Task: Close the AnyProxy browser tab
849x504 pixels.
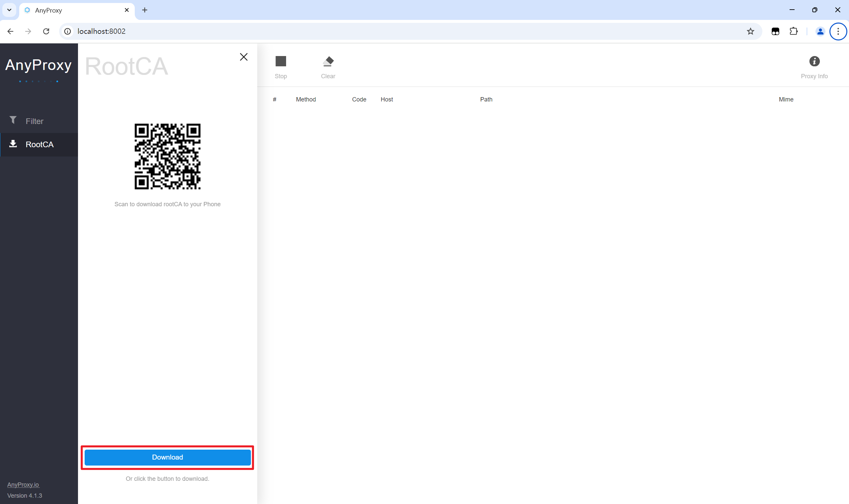Action: (x=127, y=10)
